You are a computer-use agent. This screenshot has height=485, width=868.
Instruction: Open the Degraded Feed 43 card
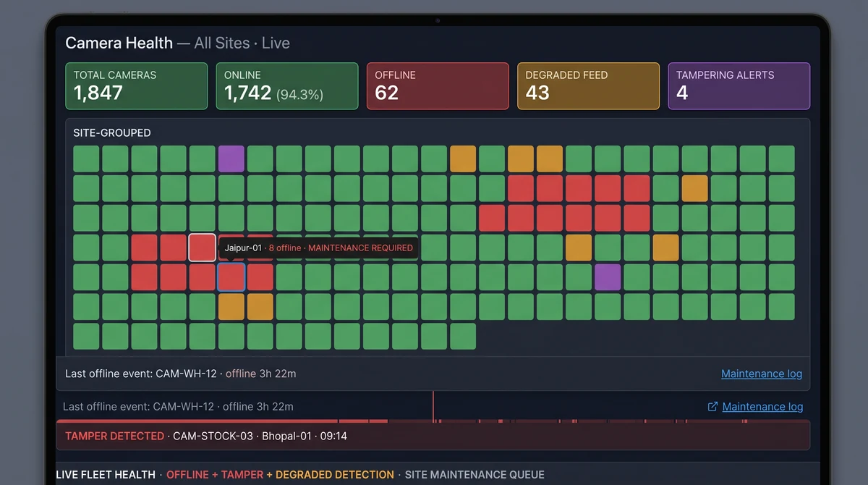tap(588, 86)
